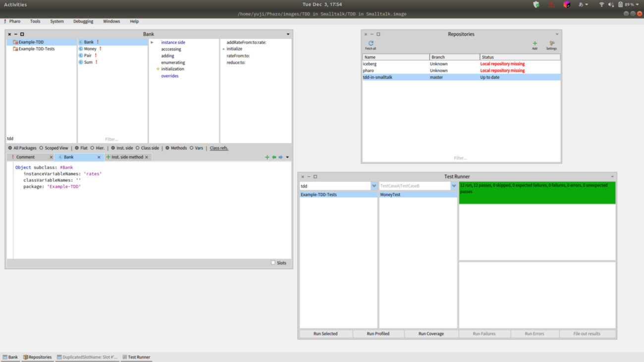Click the Example-TDD-Tests package icon

pyautogui.click(x=15, y=49)
